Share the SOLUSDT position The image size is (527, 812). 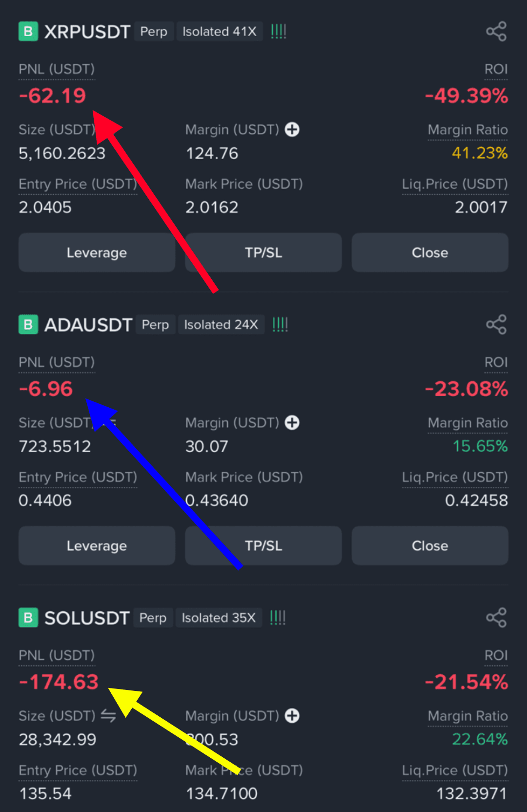pyautogui.click(x=496, y=618)
